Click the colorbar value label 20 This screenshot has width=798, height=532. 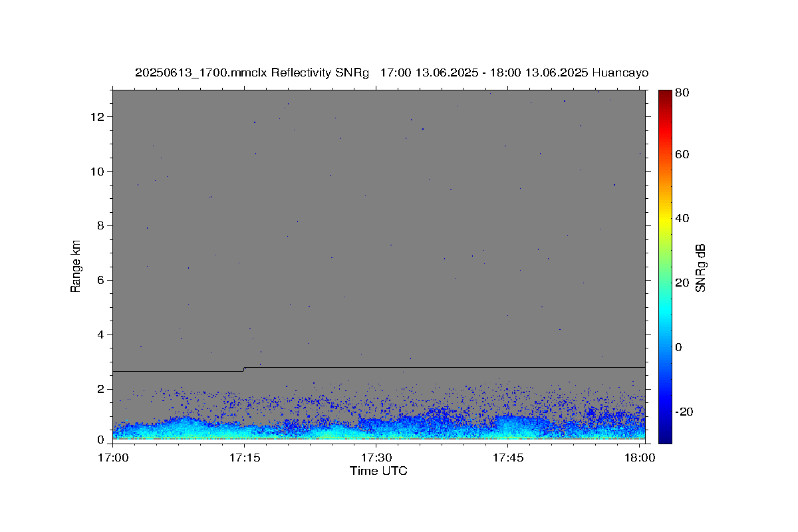[x=682, y=283]
